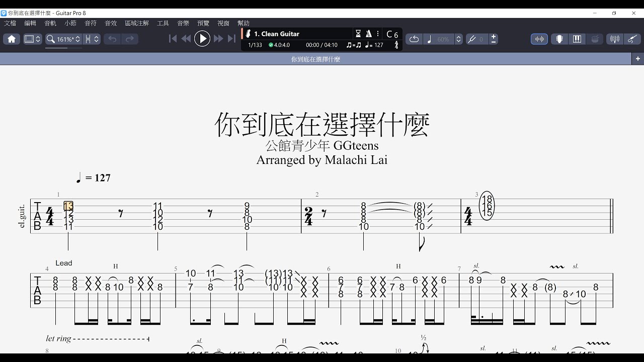Select the highlighted 13 note in bar 1
This screenshot has width=644, height=362.
click(68, 206)
